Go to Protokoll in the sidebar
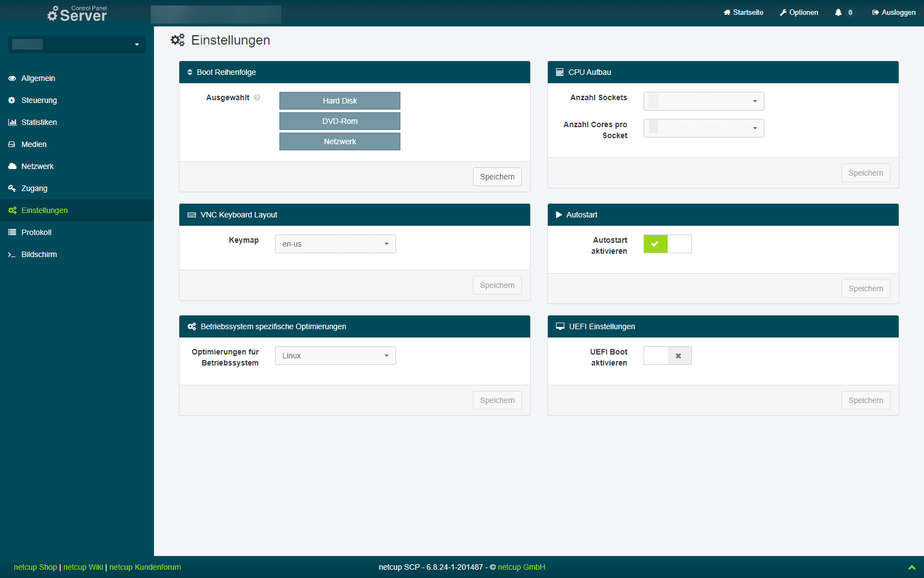924x578 pixels. [x=36, y=232]
